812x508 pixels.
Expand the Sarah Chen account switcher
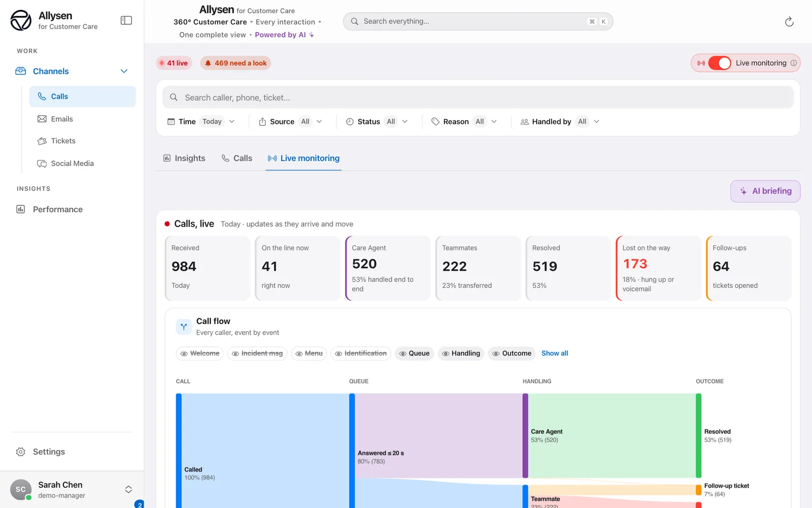click(x=128, y=489)
